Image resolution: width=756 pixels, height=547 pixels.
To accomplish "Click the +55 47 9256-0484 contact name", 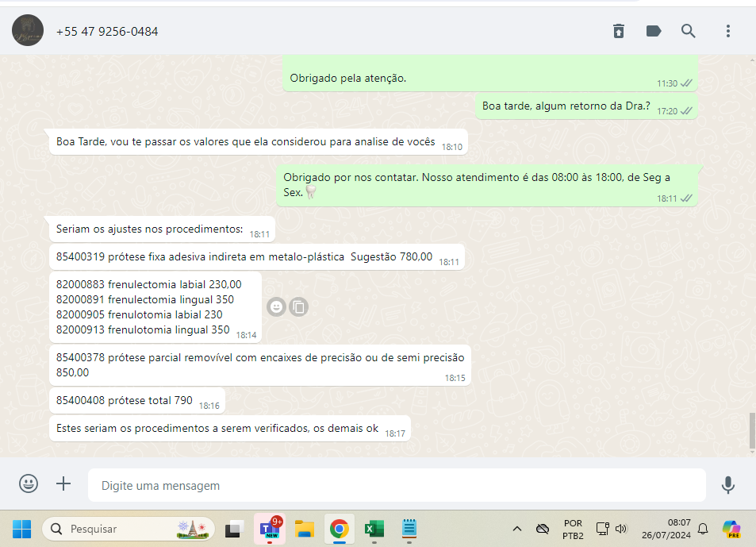I will click(x=107, y=31).
